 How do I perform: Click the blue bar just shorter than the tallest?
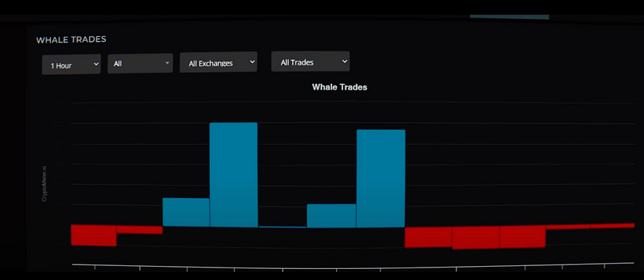[381, 179]
